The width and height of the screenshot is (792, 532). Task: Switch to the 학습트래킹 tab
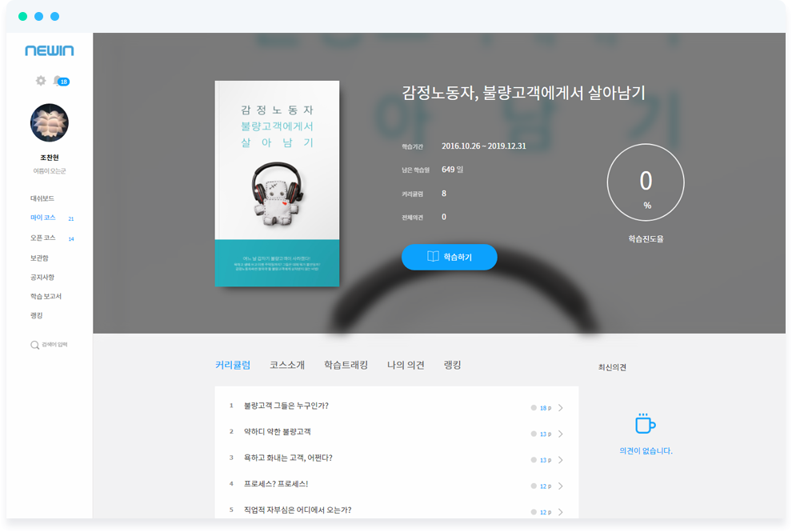click(346, 365)
